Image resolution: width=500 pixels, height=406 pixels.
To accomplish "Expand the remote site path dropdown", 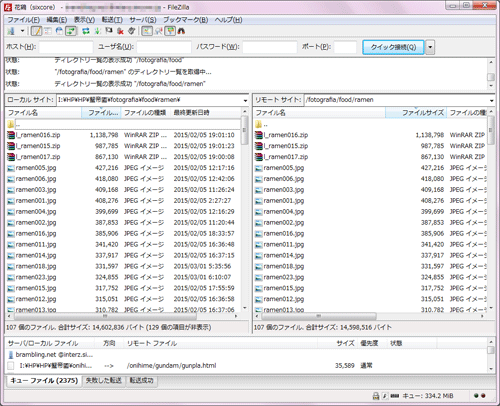I will pos(491,100).
